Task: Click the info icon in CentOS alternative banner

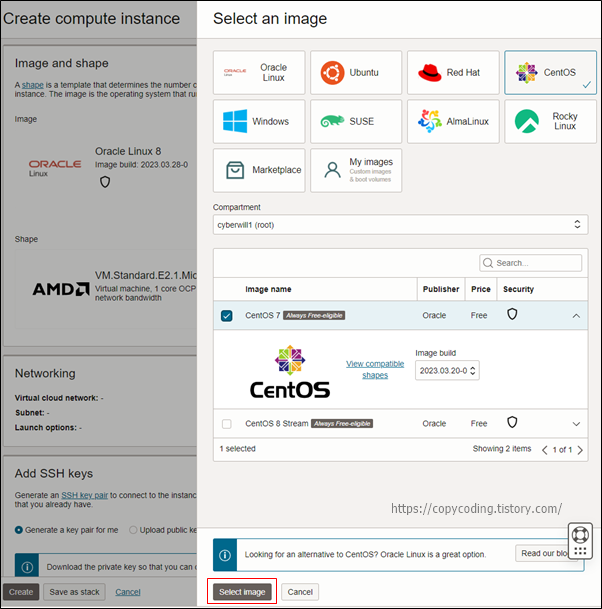Action: [x=225, y=555]
